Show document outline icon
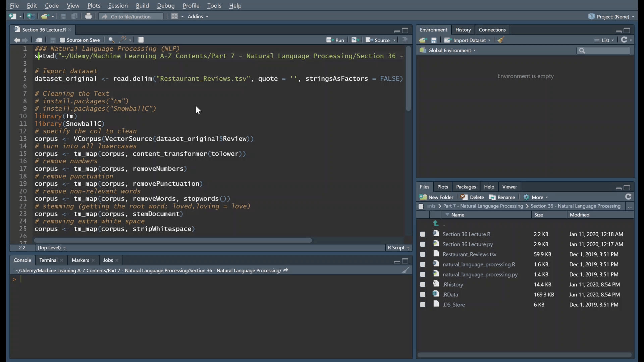 pyautogui.click(x=405, y=40)
